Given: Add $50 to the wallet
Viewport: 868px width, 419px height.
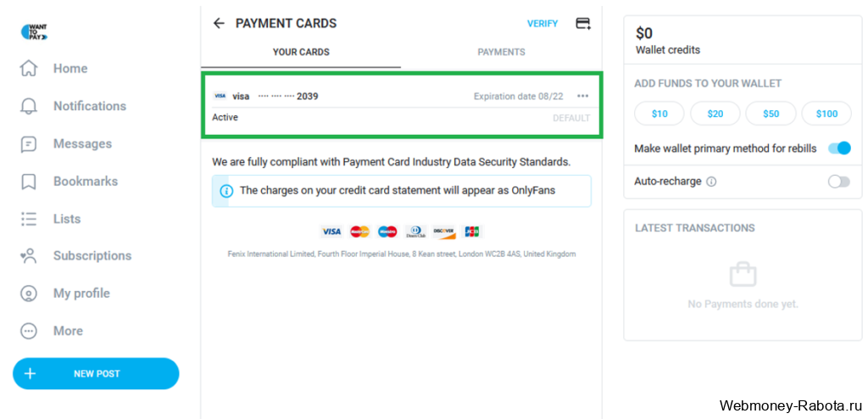Looking at the screenshot, I should click(771, 114).
